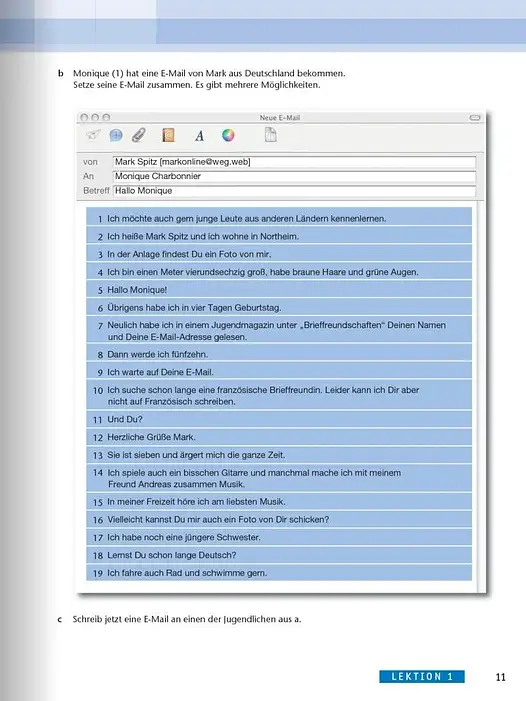Select sentence 5 'Hallo Monique!'
The width and height of the screenshot is (526, 701).
click(x=279, y=290)
